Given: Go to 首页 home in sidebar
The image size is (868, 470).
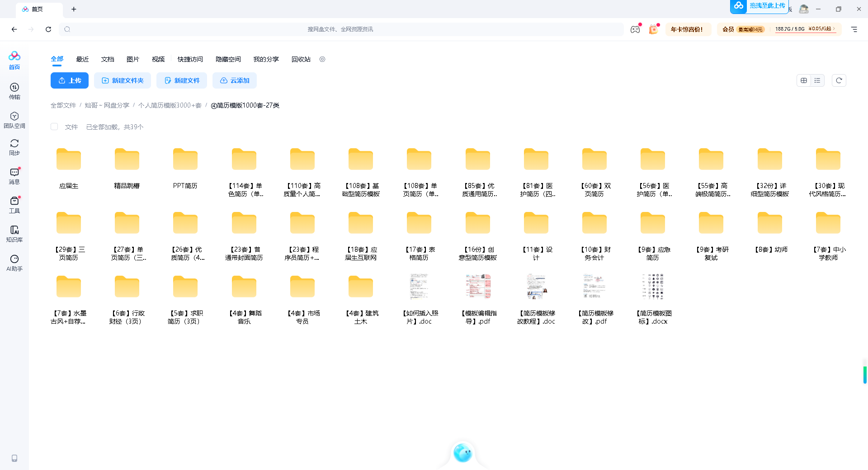Looking at the screenshot, I should click(x=14, y=61).
